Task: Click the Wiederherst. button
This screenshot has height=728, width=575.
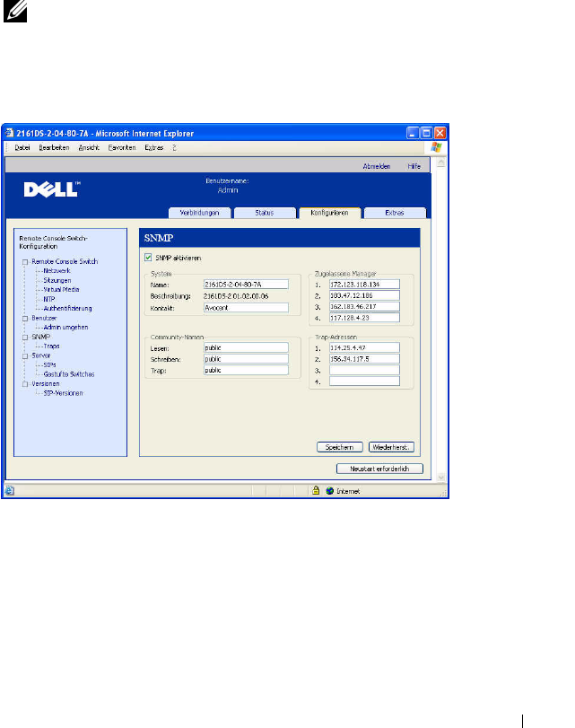Action: pos(391,446)
